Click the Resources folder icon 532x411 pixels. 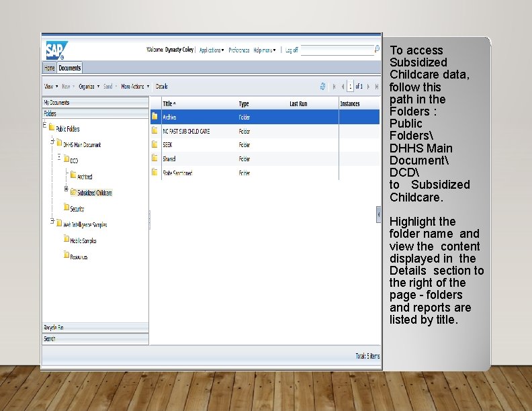pyautogui.click(x=66, y=255)
